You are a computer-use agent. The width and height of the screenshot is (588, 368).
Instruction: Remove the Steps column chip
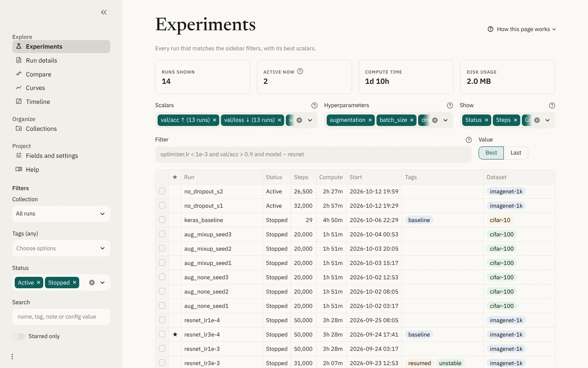[x=515, y=120]
